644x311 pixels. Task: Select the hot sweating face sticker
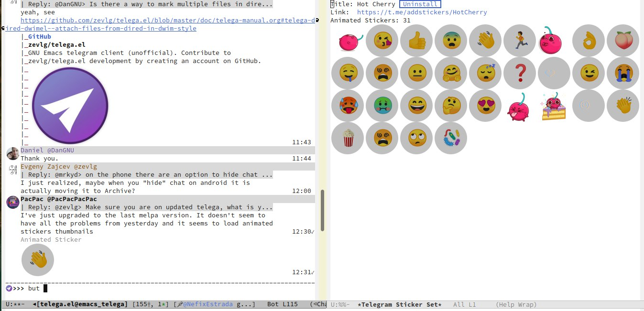(348, 106)
